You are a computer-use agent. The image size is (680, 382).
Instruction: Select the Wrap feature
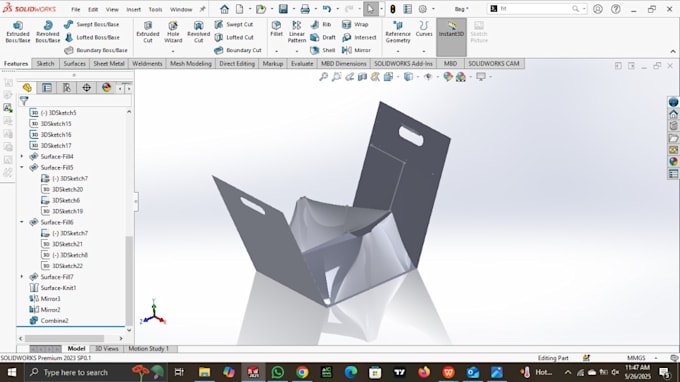click(x=355, y=25)
